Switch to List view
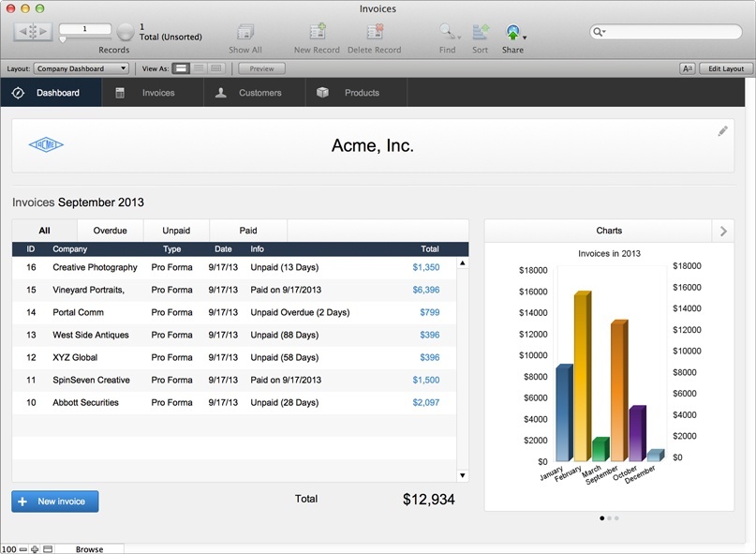The image size is (756, 554). (x=199, y=68)
